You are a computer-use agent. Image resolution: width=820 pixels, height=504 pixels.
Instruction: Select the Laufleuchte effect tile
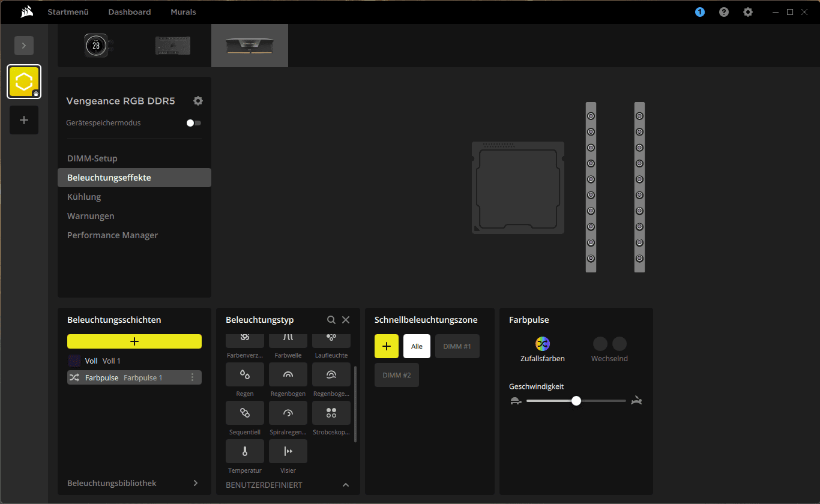pyautogui.click(x=331, y=341)
